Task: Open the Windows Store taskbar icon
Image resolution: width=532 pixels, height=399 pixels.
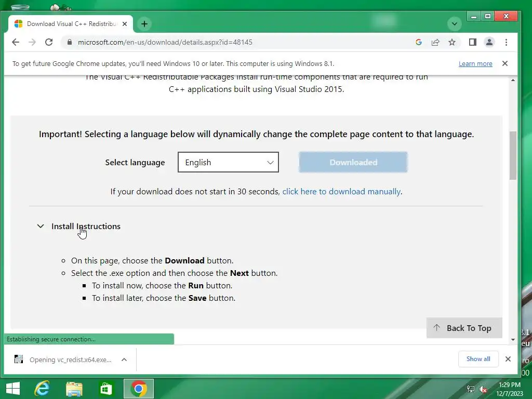Action: pos(106,389)
